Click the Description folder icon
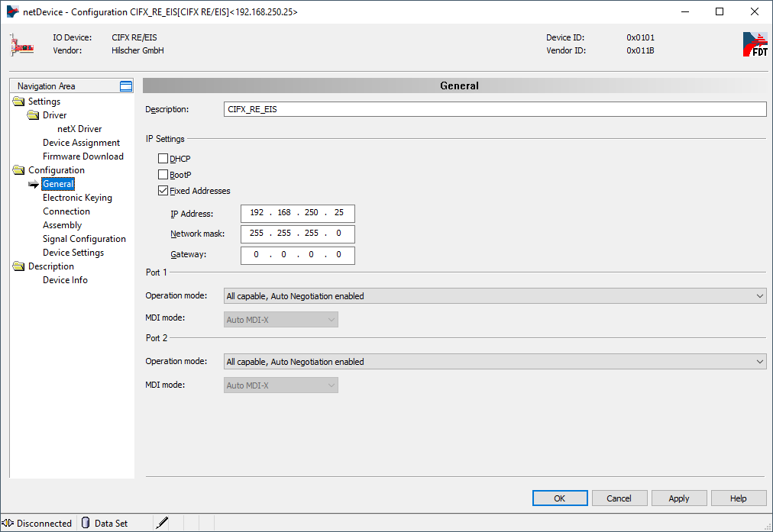This screenshot has width=773, height=532. point(18,266)
